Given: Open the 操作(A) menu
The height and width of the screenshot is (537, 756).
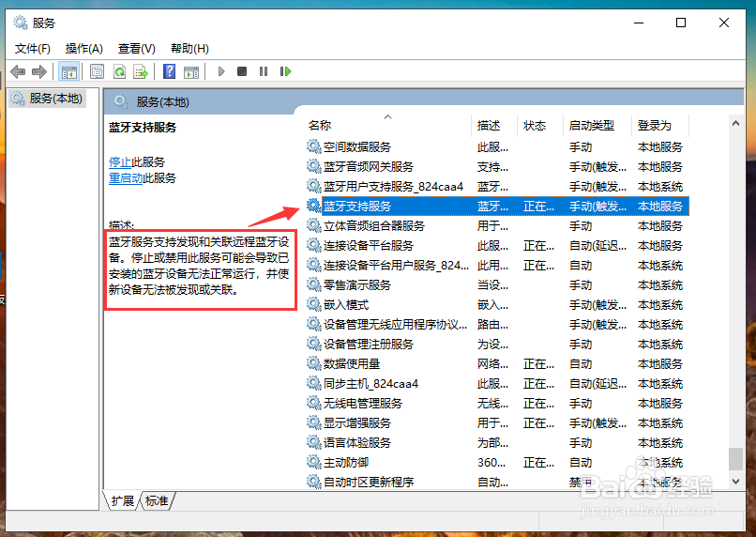Looking at the screenshot, I should point(83,49).
